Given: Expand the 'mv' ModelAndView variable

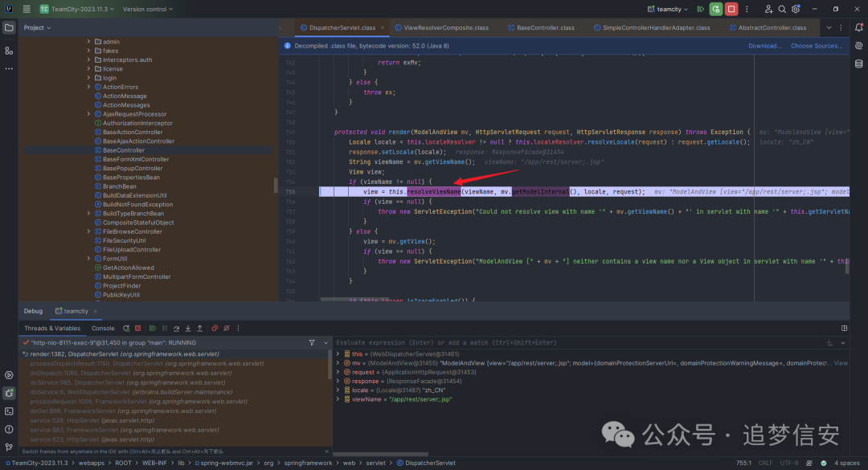Looking at the screenshot, I should pos(338,363).
